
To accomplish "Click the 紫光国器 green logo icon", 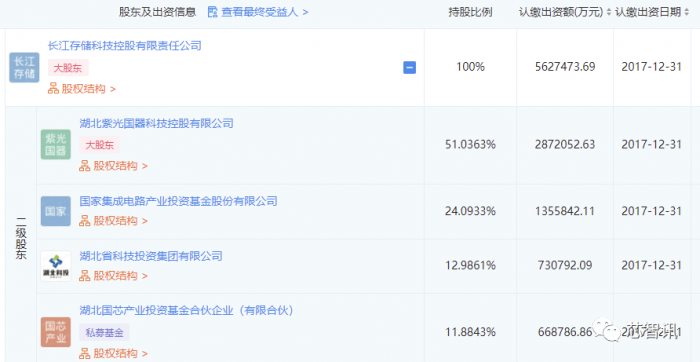I will (56, 145).
